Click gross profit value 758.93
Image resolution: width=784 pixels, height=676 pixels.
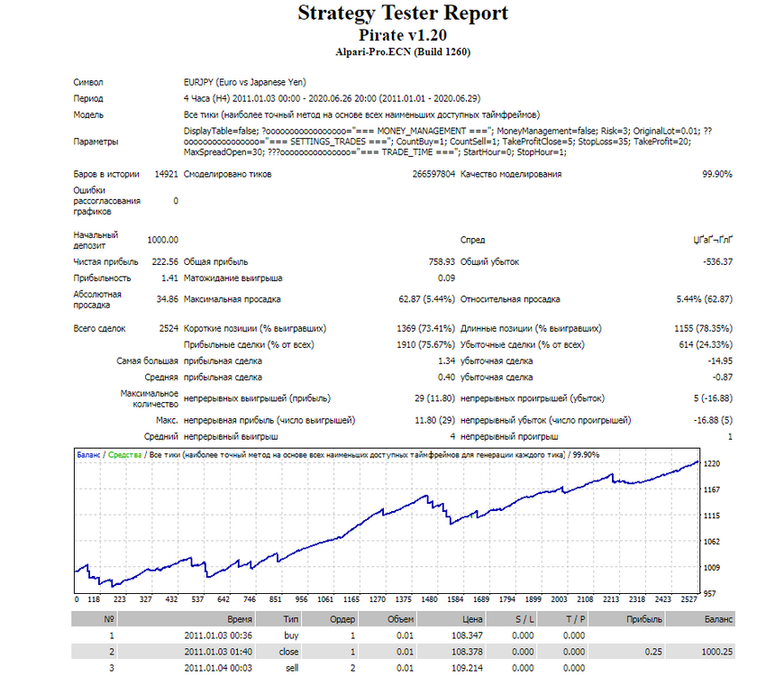(442, 261)
